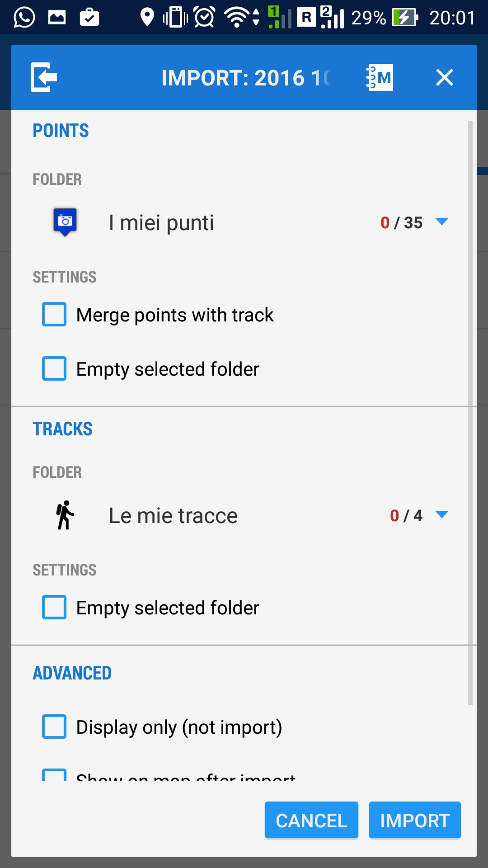Check Empty selected folder under Tracks
488x868 pixels.
[54, 607]
